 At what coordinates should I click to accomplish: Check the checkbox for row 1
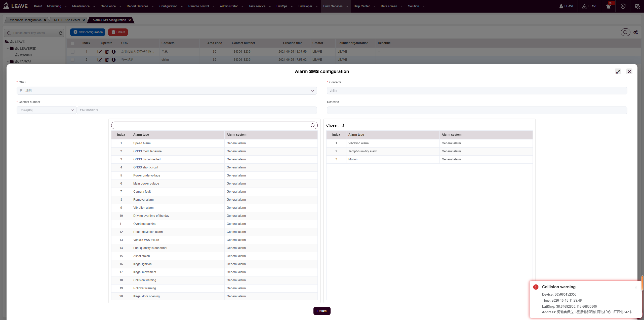[73, 52]
